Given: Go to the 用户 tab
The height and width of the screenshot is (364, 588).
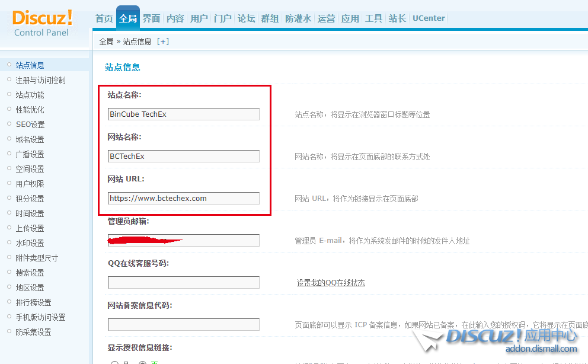Looking at the screenshot, I should [199, 18].
